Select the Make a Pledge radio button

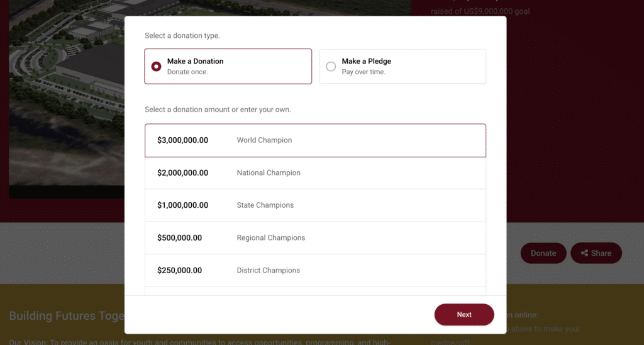tap(331, 66)
